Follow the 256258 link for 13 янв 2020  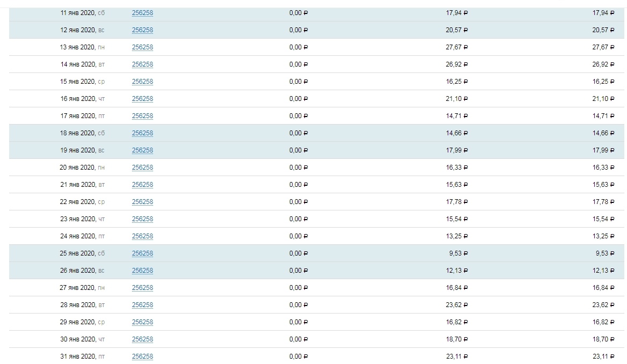click(x=142, y=47)
